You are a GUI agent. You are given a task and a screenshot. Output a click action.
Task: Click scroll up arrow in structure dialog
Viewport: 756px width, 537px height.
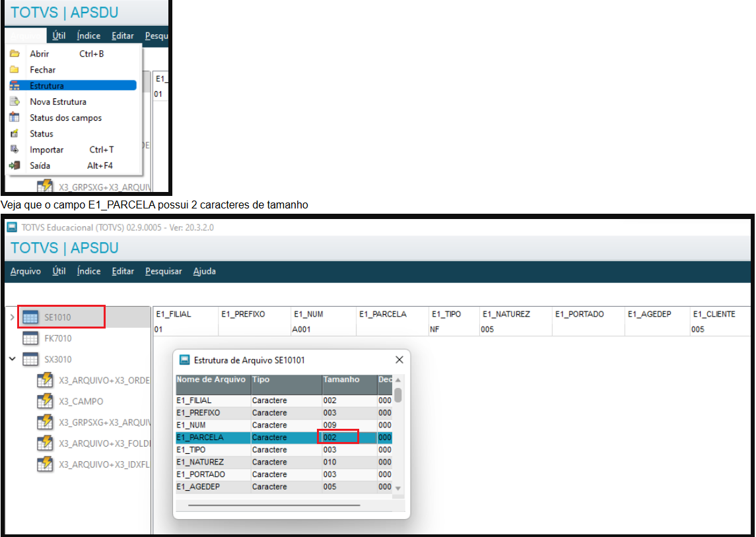[x=397, y=380]
